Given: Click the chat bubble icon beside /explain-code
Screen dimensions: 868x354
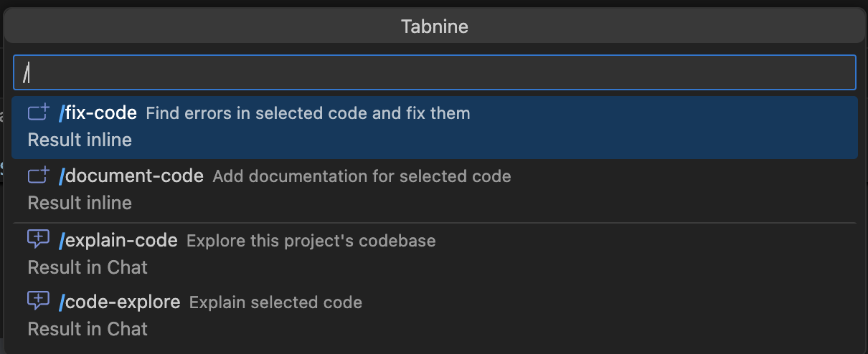Looking at the screenshot, I should (x=38, y=239).
